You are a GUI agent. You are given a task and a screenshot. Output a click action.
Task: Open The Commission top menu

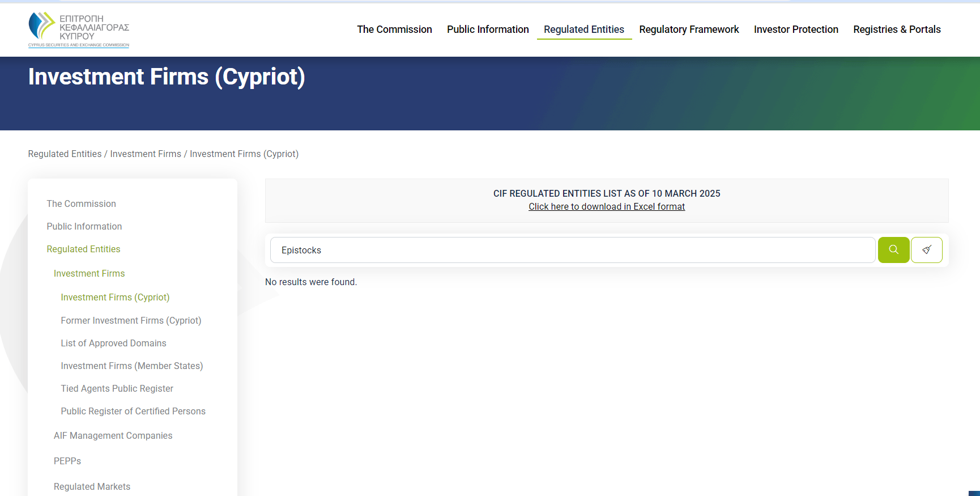coord(394,29)
